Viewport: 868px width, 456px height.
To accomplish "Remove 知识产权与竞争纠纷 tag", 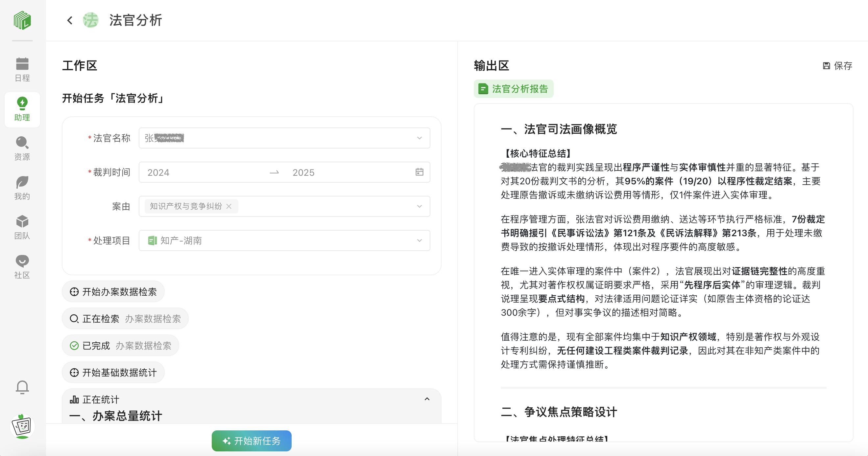I will point(229,206).
